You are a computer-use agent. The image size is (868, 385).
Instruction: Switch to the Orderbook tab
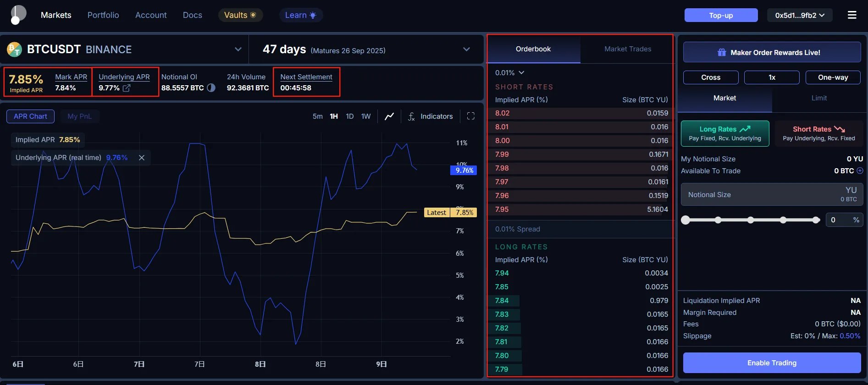(x=533, y=49)
